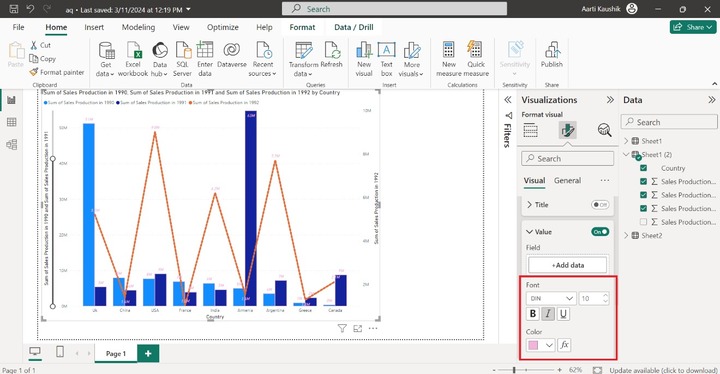Undo the last action
This screenshot has height=374, width=720.
[x=30, y=9]
